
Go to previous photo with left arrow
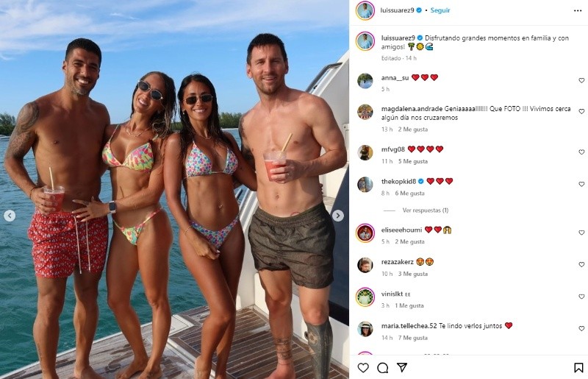tap(10, 216)
